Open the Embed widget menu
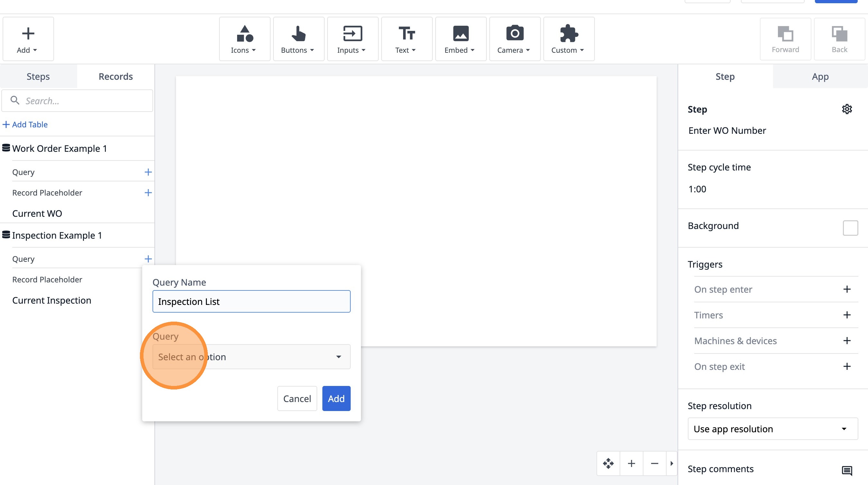This screenshot has height=485, width=868. (x=460, y=39)
